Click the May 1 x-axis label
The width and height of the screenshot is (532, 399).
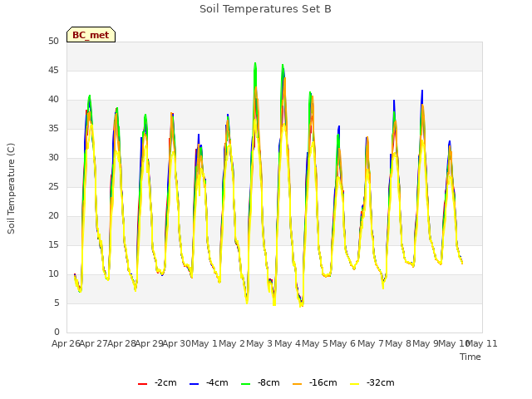(x=204, y=343)
